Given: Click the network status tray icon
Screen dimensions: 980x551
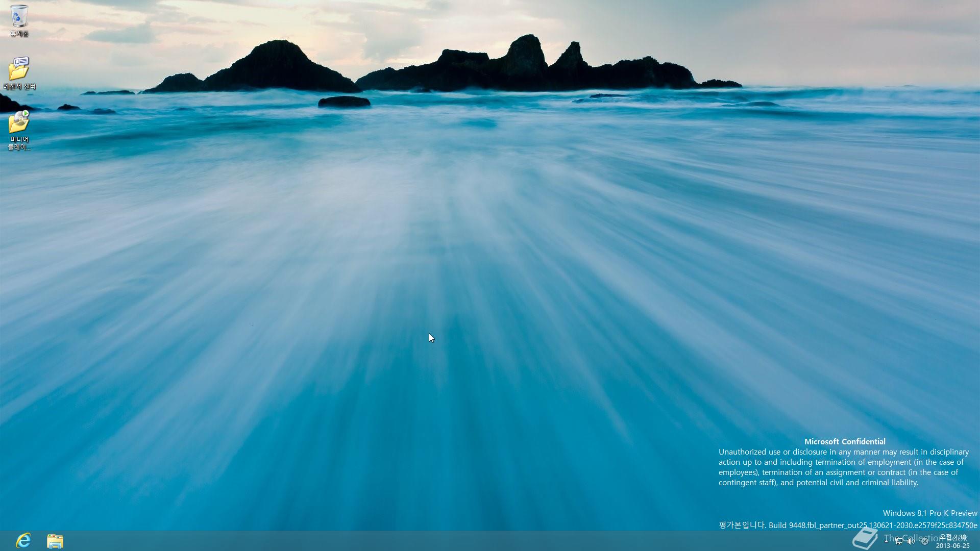Looking at the screenshot, I should [898, 541].
